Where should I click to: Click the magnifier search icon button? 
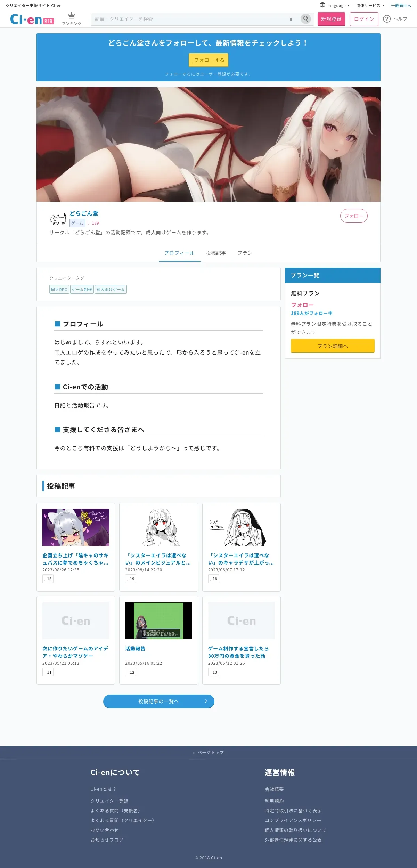[x=306, y=19]
